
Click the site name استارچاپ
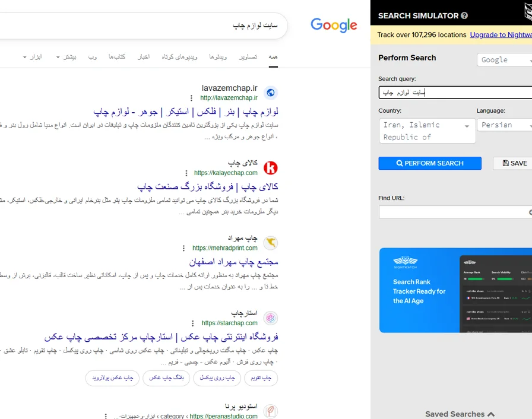[244, 313]
